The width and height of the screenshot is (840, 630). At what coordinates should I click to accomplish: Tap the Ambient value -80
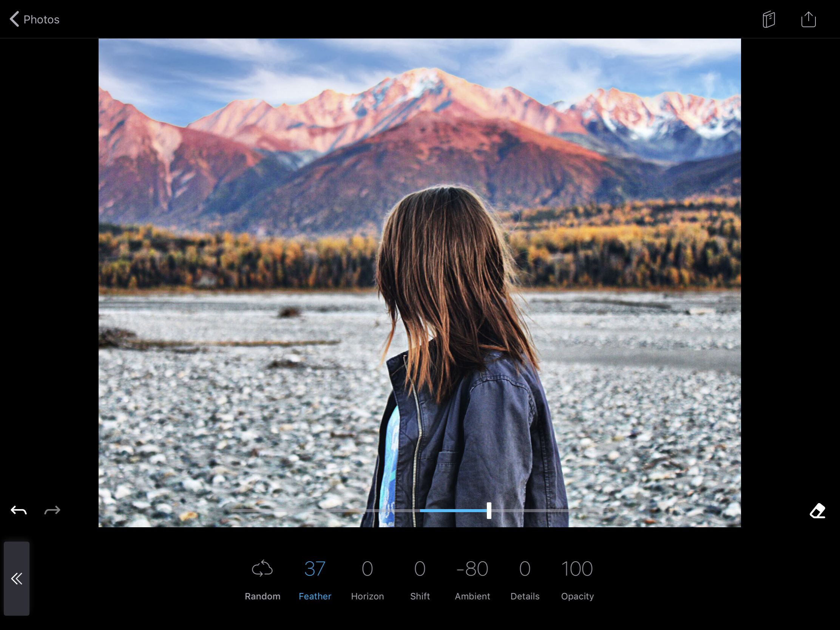[472, 568]
